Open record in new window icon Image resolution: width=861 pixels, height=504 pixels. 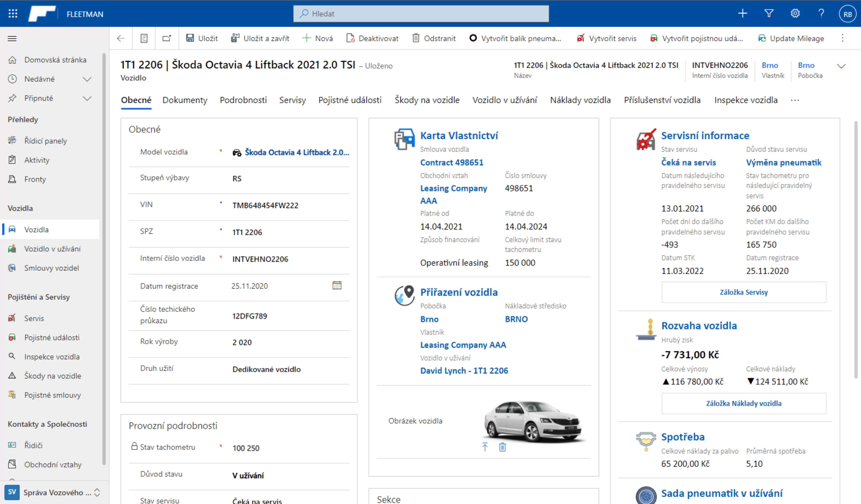pos(167,38)
